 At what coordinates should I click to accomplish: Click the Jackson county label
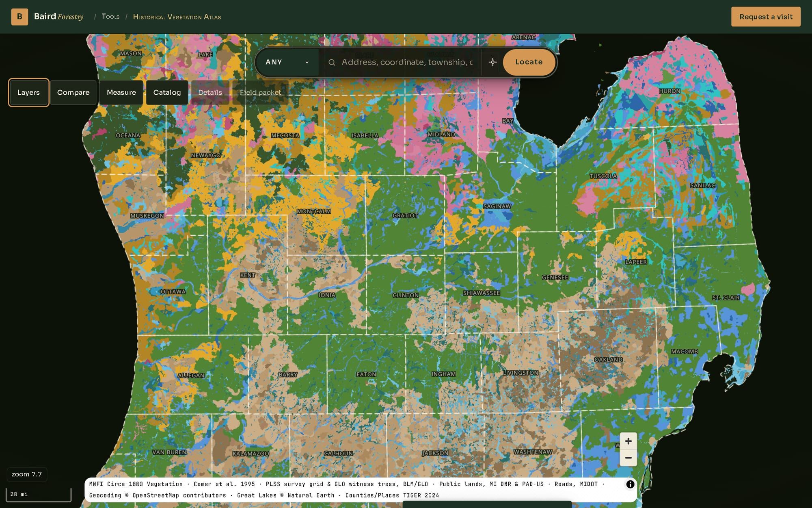click(435, 453)
